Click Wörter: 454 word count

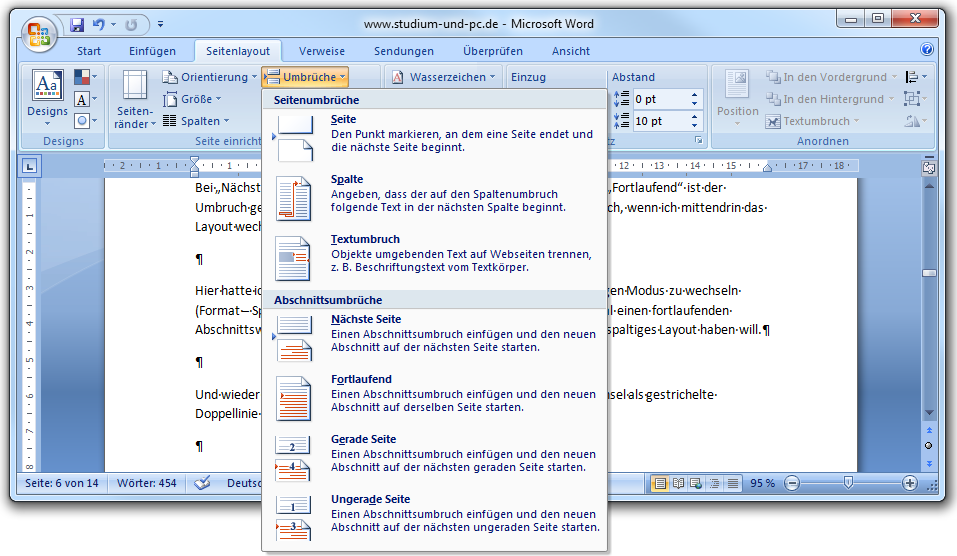pos(146,483)
